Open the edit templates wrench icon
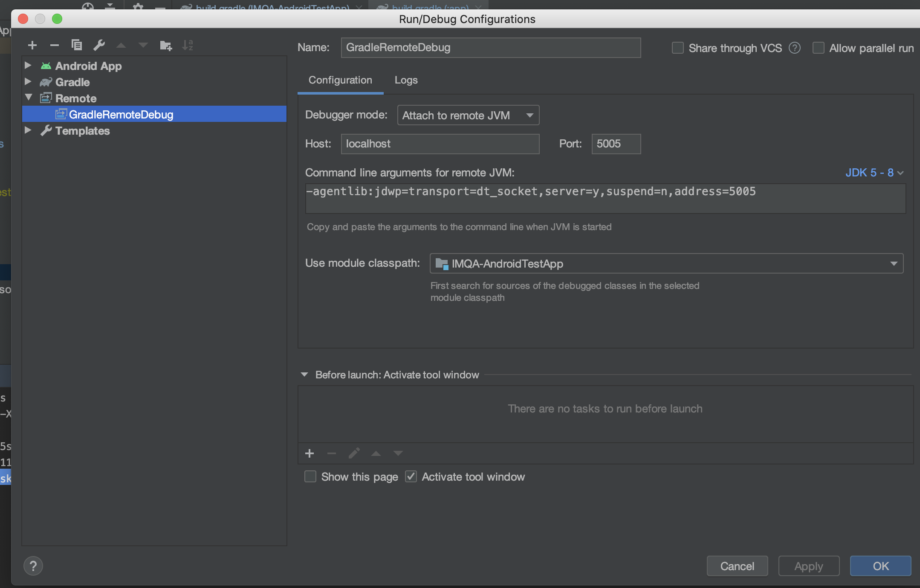Image resolution: width=920 pixels, height=588 pixels. click(x=99, y=45)
